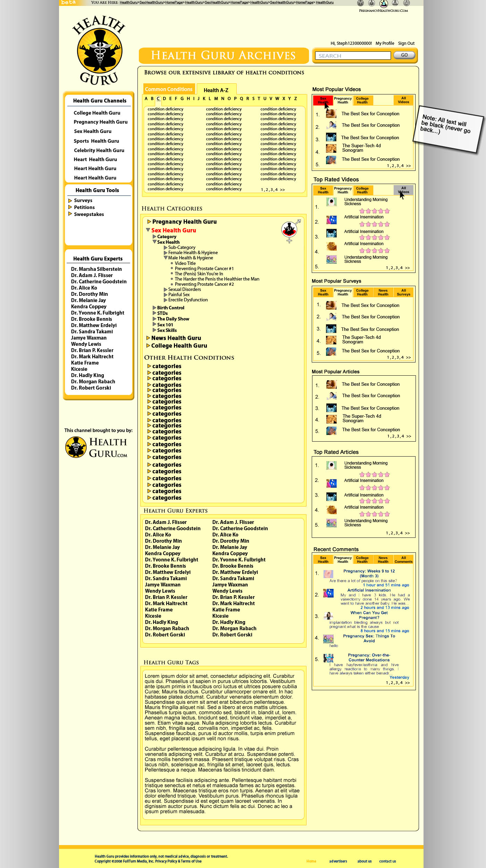
Task: Open Celebrity Health Guru in the Channels sidebar
Action: 99,150
